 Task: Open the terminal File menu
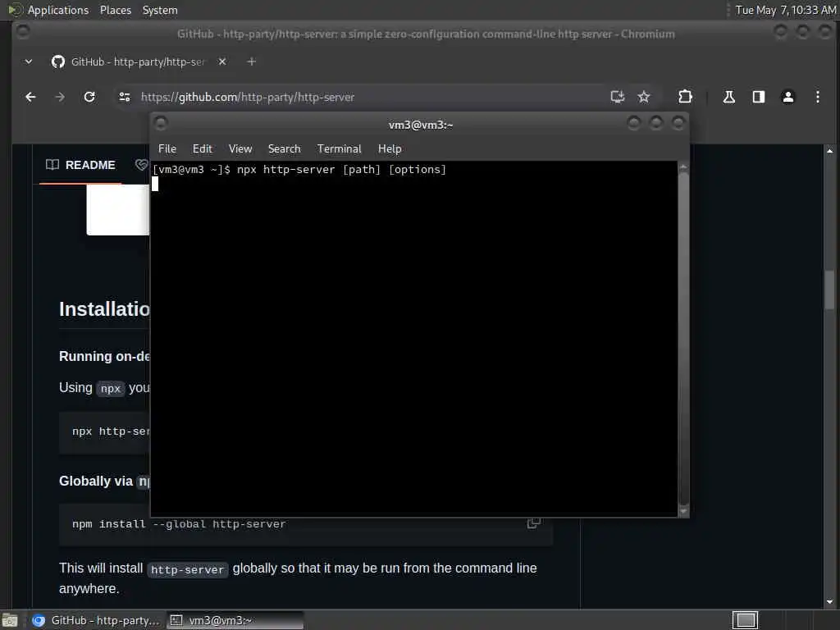click(x=167, y=149)
